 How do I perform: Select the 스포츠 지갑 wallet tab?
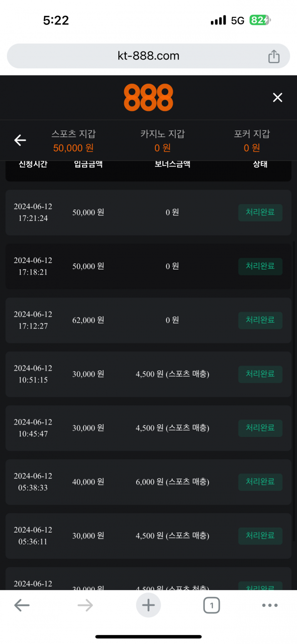[73, 141]
